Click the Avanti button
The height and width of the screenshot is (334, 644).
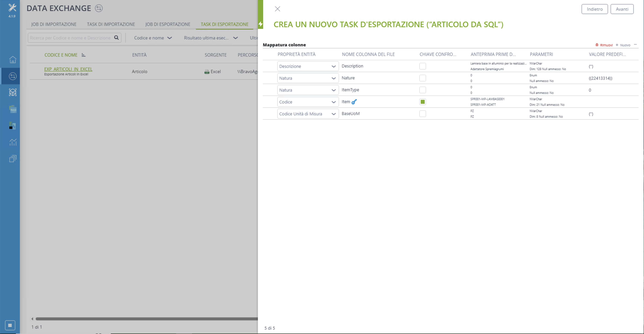click(622, 9)
